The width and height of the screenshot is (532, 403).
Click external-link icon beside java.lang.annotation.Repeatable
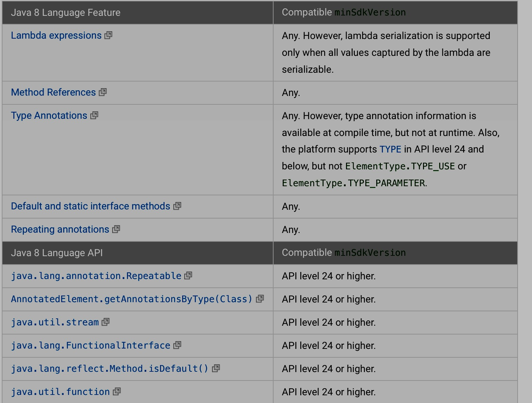click(188, 275)
